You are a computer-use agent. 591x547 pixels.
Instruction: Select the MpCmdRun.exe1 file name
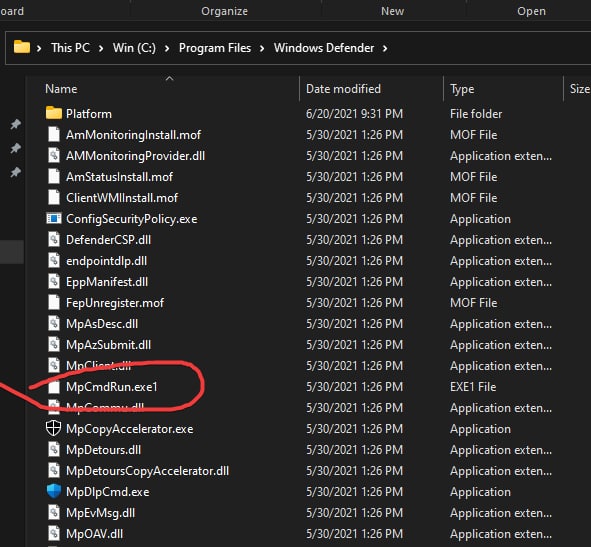tap(112, 387)
